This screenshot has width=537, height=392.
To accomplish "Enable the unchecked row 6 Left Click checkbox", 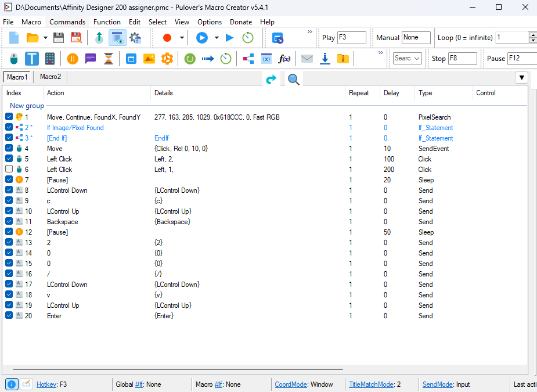I will [x=9, y=169].
